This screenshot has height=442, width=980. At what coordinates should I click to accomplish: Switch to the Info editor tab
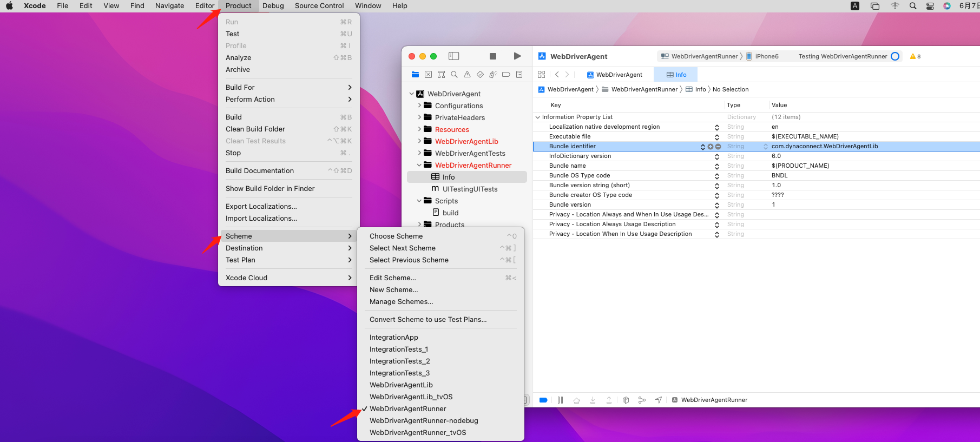click(676, 75)
